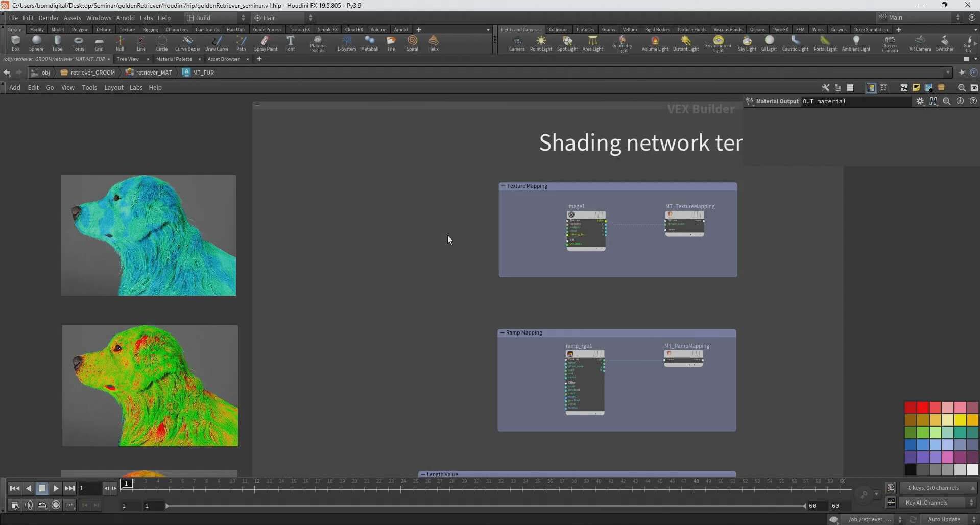Open the Render menu

point(49,18)
